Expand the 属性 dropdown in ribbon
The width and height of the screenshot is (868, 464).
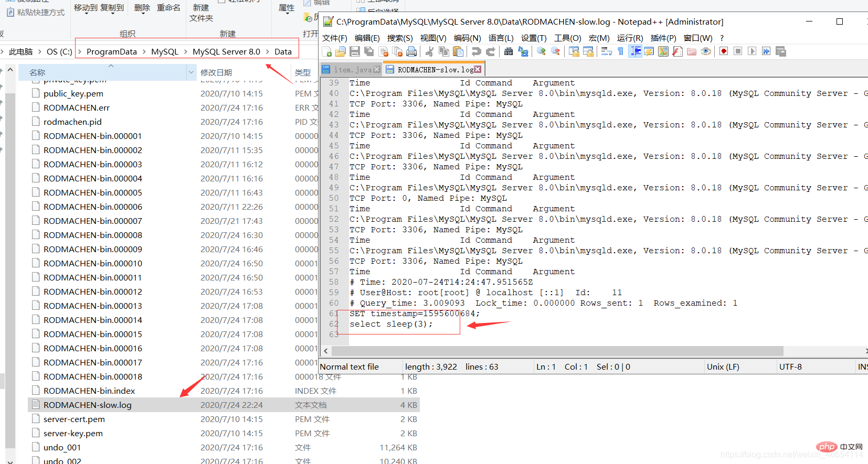pyautogui.click(x=287, y=8)
